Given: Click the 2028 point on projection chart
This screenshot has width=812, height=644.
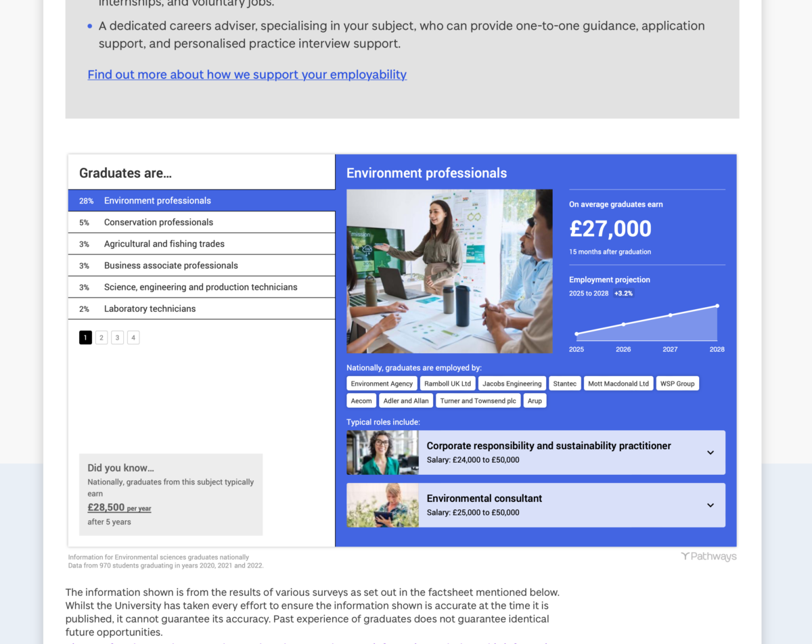Looking at the screenshot, I should click(717, 306).
